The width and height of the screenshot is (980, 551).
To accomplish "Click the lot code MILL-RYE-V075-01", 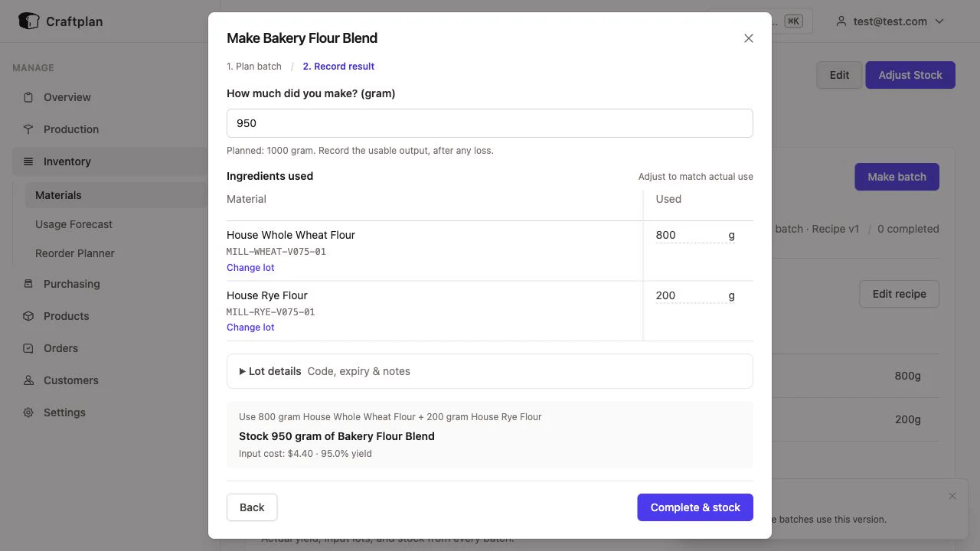I will point(271,312).
